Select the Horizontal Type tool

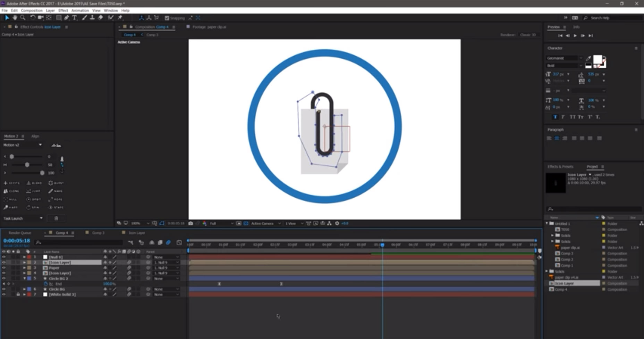click(74, 18)
